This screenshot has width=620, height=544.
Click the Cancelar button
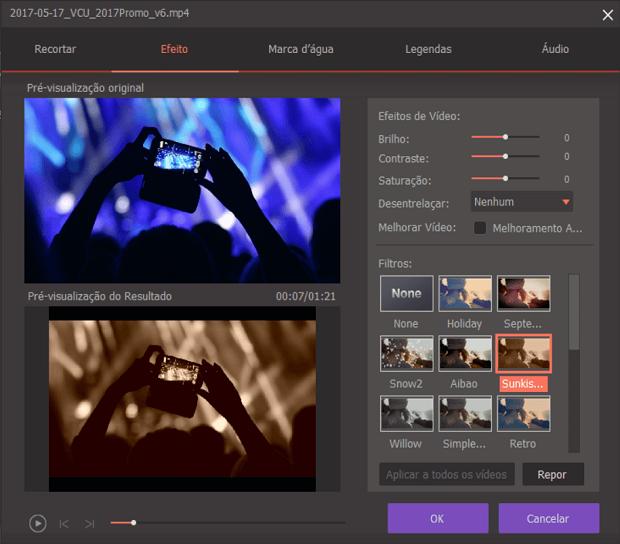(548, 518)
